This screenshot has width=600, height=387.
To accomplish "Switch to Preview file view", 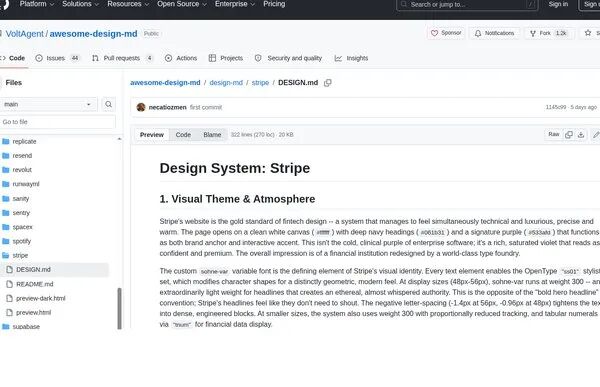I will point(152,135).
